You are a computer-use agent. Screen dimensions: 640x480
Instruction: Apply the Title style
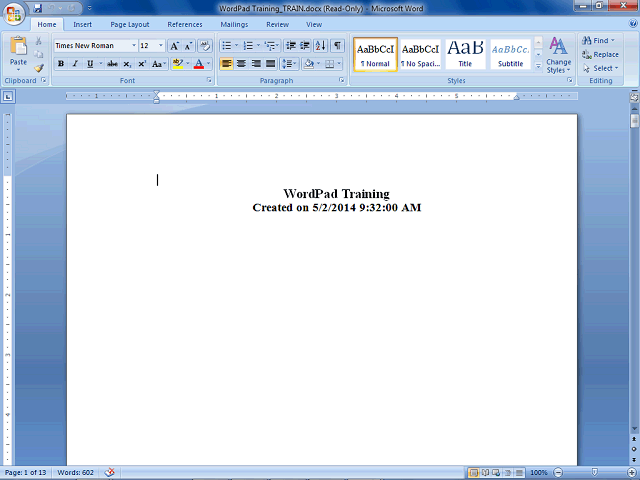(465, 54)
